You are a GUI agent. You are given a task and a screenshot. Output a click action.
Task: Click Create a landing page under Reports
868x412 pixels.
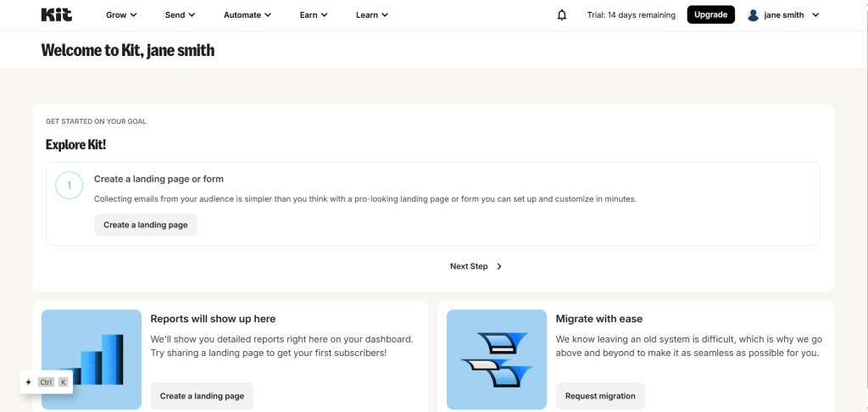tap(202, 396)
